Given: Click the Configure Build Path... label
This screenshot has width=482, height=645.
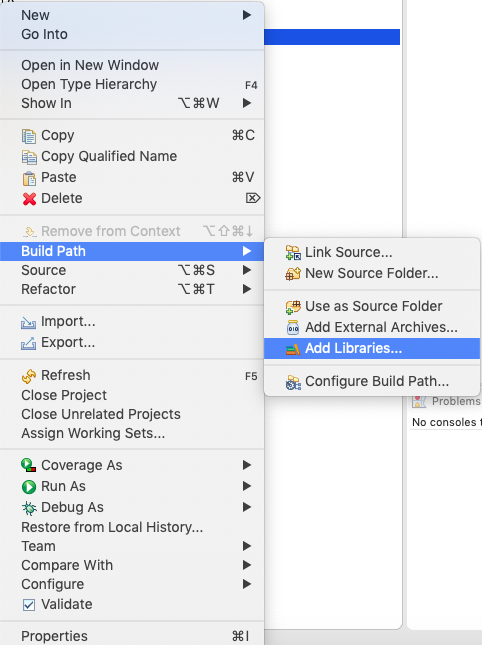Looking at the screenshot, I should pos(377,382).
